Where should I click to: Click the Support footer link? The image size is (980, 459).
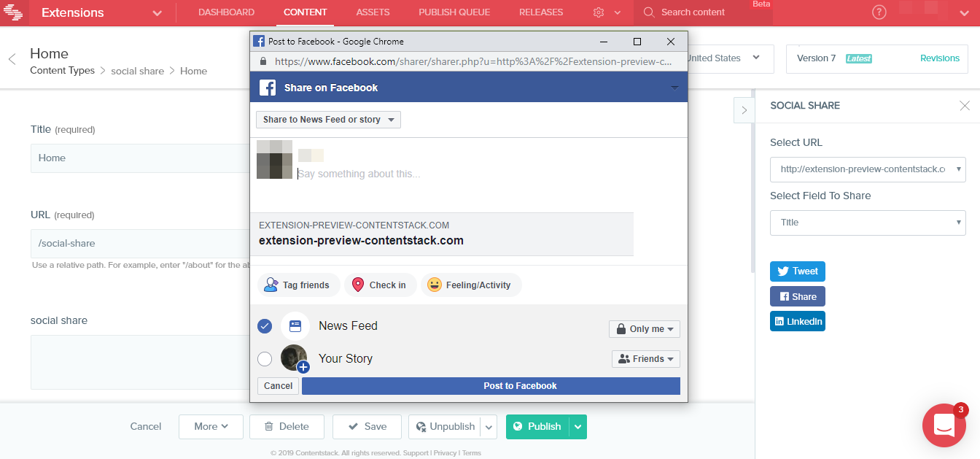point(416,453)
